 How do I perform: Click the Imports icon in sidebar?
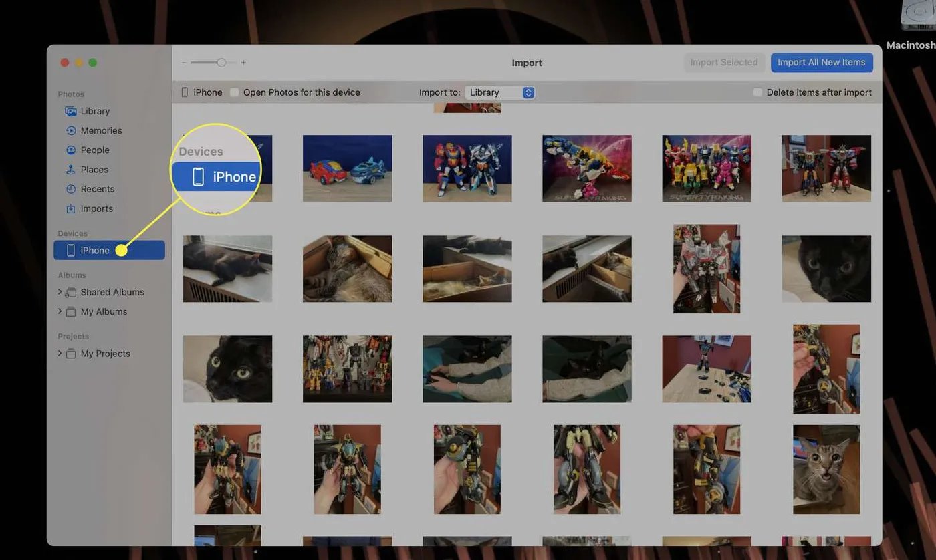(x=70, y=208)
